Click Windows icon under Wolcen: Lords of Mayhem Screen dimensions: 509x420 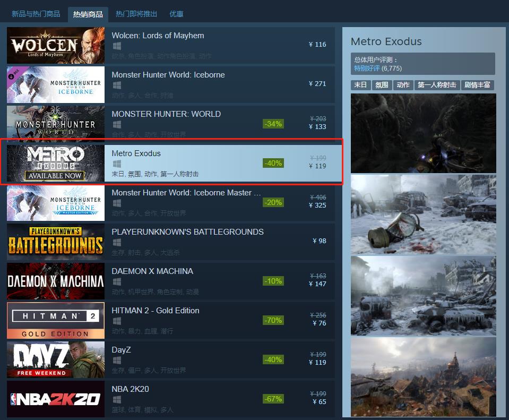[x=117, y=46]
